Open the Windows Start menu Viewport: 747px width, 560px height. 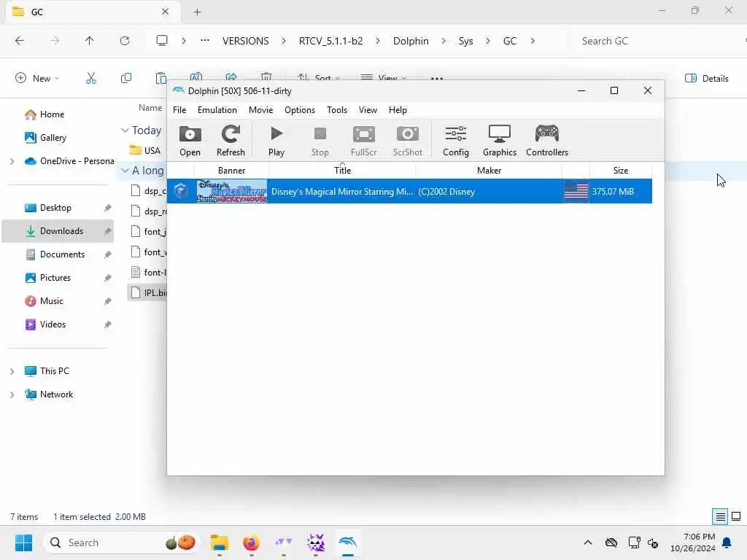[23, 542]
